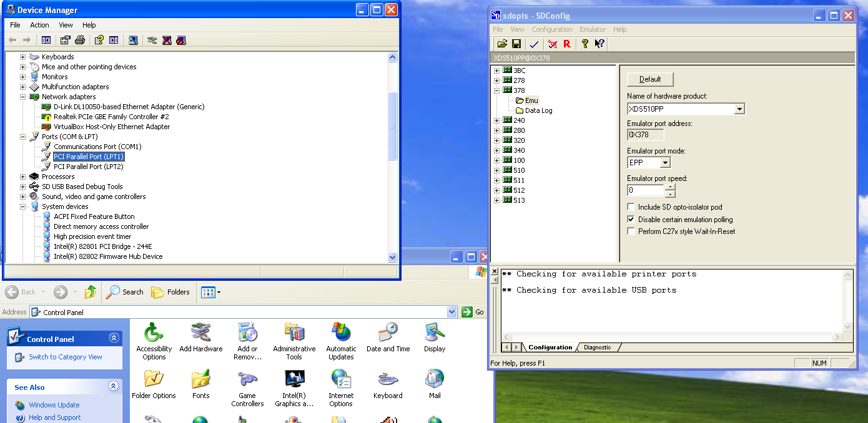Click the Properties icon in Device Manager toolbar
Screen dimensions: 868x423
pyautogui.click(x=65, y=40)
